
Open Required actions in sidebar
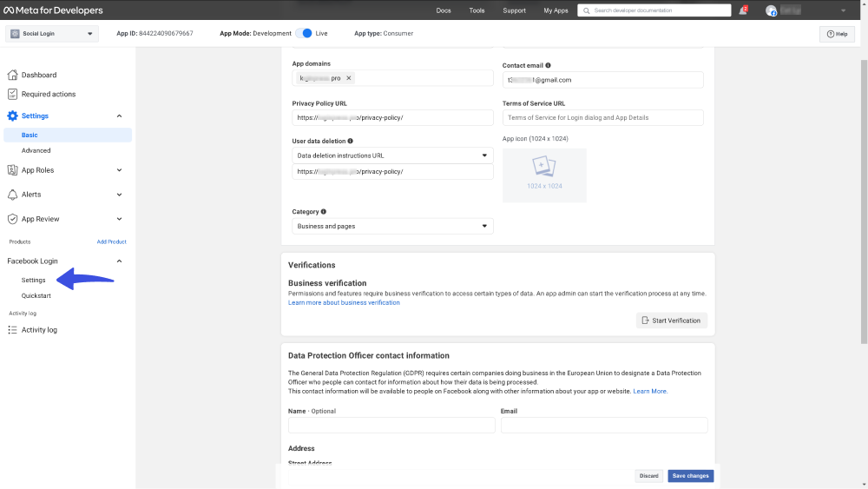48,94
